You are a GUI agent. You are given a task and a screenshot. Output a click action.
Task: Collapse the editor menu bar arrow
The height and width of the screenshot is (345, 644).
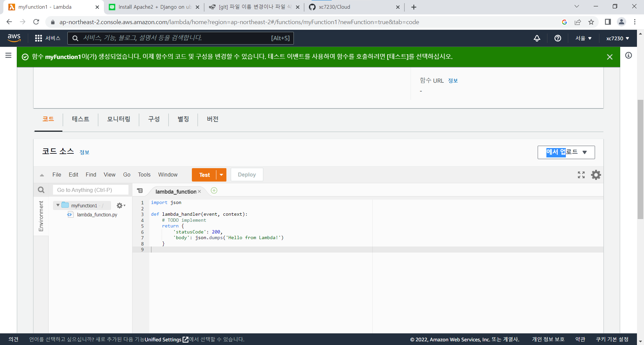pos(42,175)
